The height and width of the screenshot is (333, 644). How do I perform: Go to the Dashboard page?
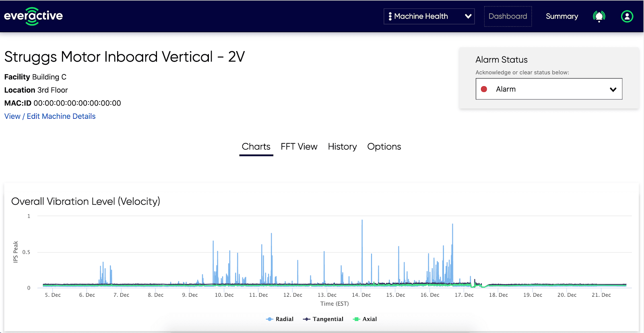pyautogui.click(x=508, y=16)
